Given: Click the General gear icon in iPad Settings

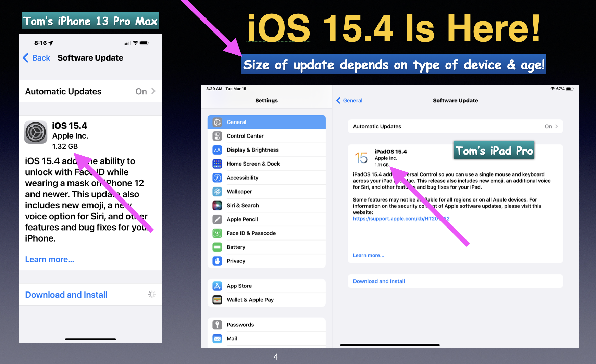Looking at the screenshot, I should (217, 122).
